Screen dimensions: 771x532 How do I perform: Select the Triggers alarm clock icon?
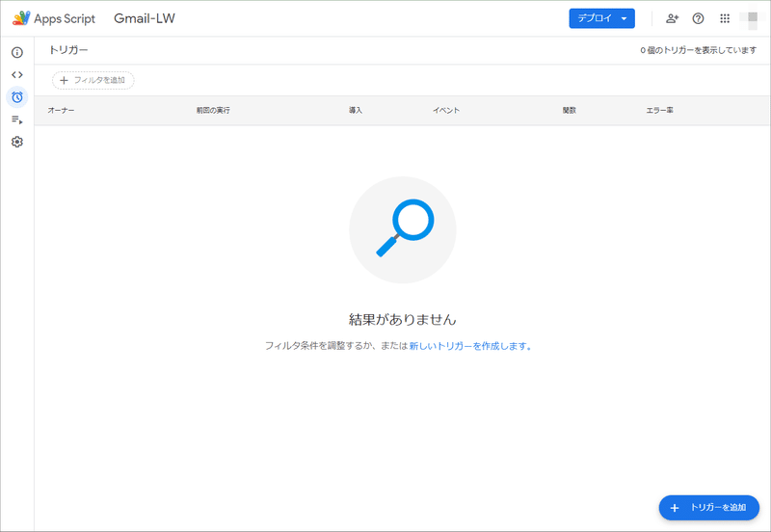(x=17, y=97)
